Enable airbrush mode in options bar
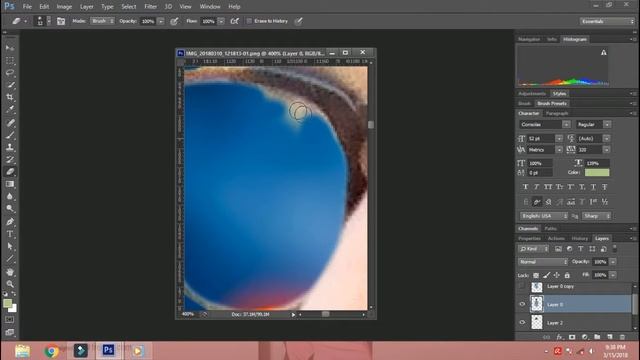640x360 pixels. point(235,21)
